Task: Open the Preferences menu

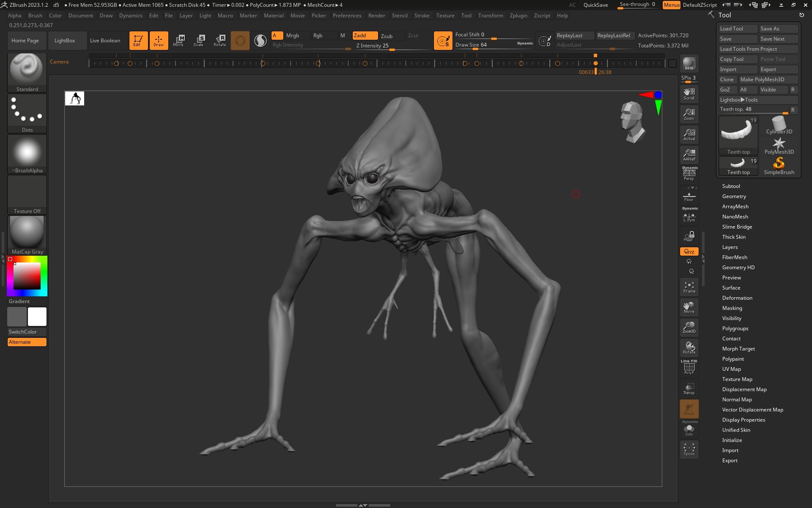Action: click(x=347, y=16)
